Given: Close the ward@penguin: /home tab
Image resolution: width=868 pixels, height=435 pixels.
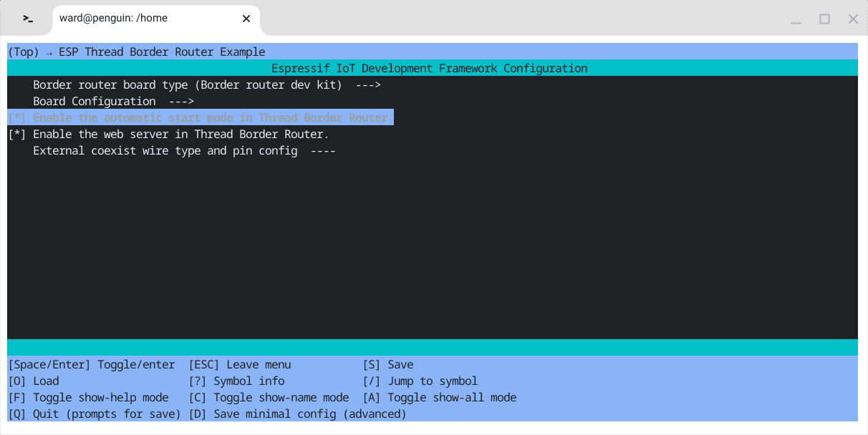Looking at the screenshot, I should point(246,19).
